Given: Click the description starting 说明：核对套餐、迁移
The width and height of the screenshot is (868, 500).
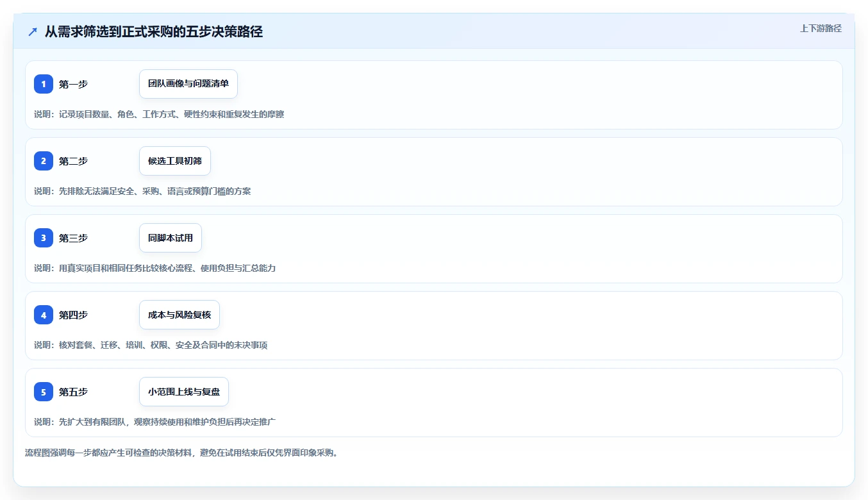Looking at the screenshot, I should 151,345.
